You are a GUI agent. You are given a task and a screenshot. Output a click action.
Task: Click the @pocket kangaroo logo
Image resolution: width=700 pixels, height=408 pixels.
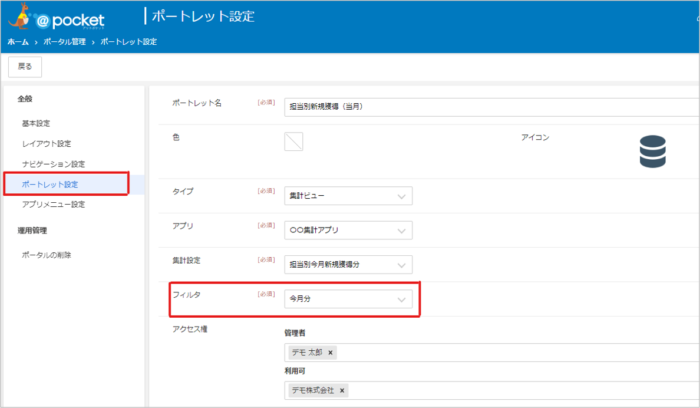coord(56,17)
